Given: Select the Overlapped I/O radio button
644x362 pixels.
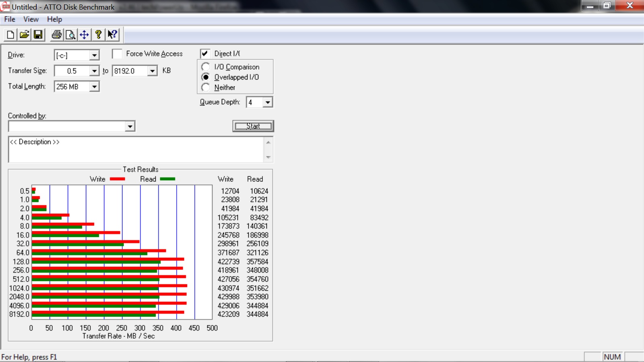Looking at the screenshot, I should [206, 77].
